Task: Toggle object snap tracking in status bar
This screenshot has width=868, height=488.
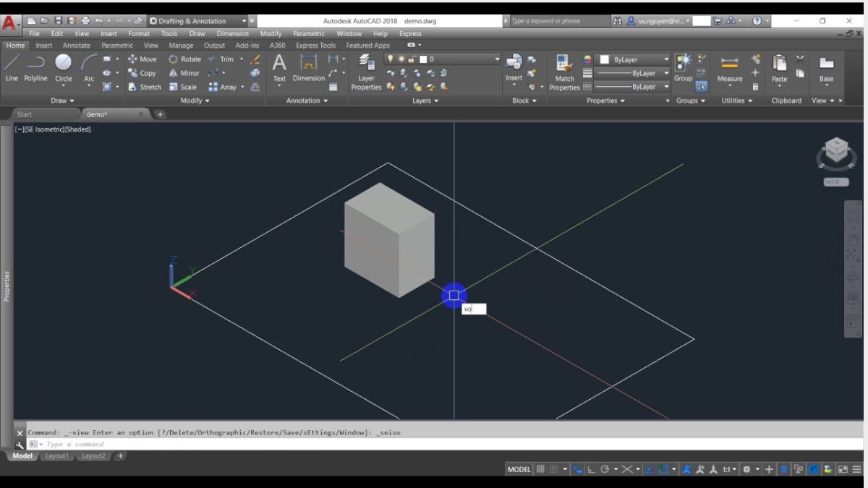Action: pyautogui.click(x=650, y=469)
